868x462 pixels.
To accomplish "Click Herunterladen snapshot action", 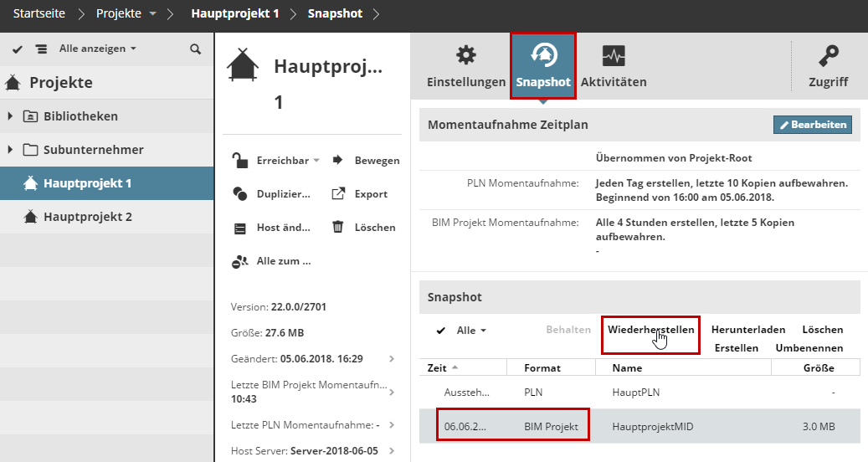I will (x=748, y=330).
